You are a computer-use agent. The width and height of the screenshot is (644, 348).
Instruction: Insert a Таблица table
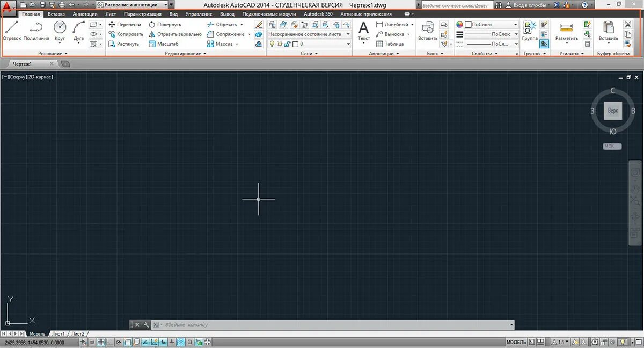390,44
